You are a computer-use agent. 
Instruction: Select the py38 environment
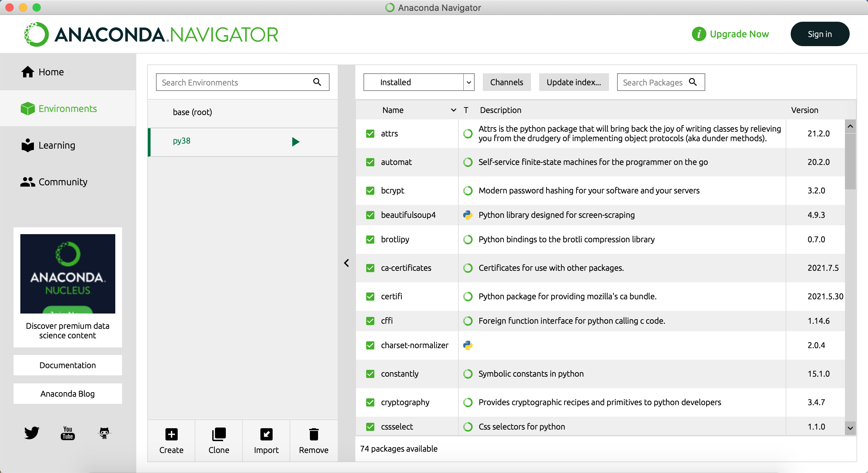tap(243, 142)
